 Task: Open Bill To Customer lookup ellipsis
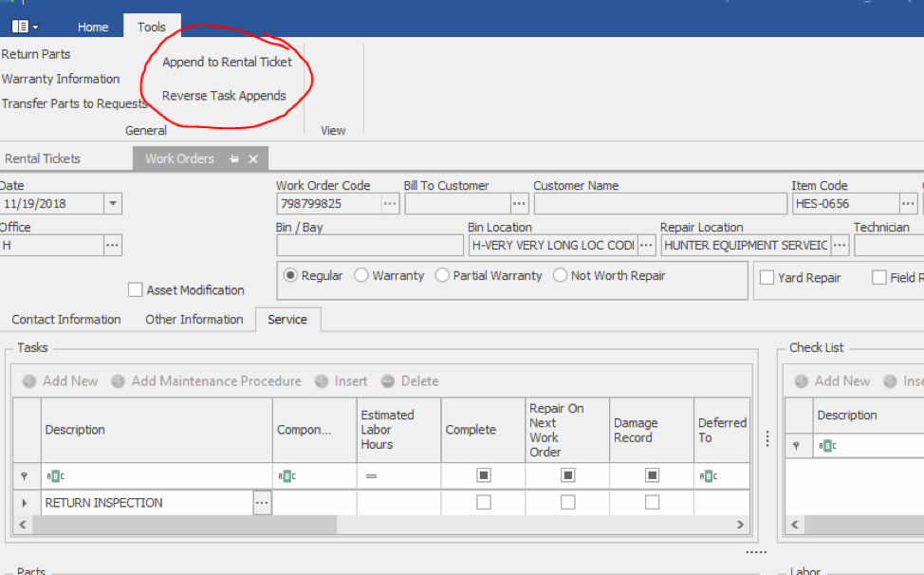pyautogui.click(x=519, y=204)
